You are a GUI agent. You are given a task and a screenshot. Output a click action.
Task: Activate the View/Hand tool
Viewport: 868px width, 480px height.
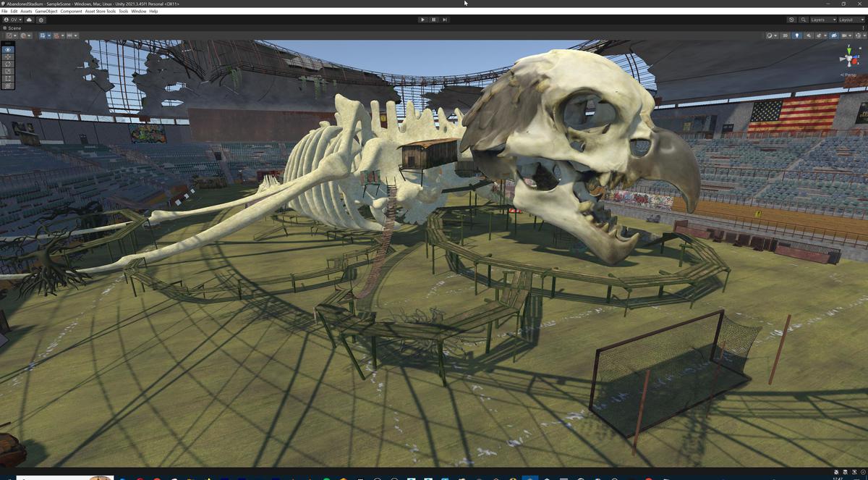click(x=7, y=49)
